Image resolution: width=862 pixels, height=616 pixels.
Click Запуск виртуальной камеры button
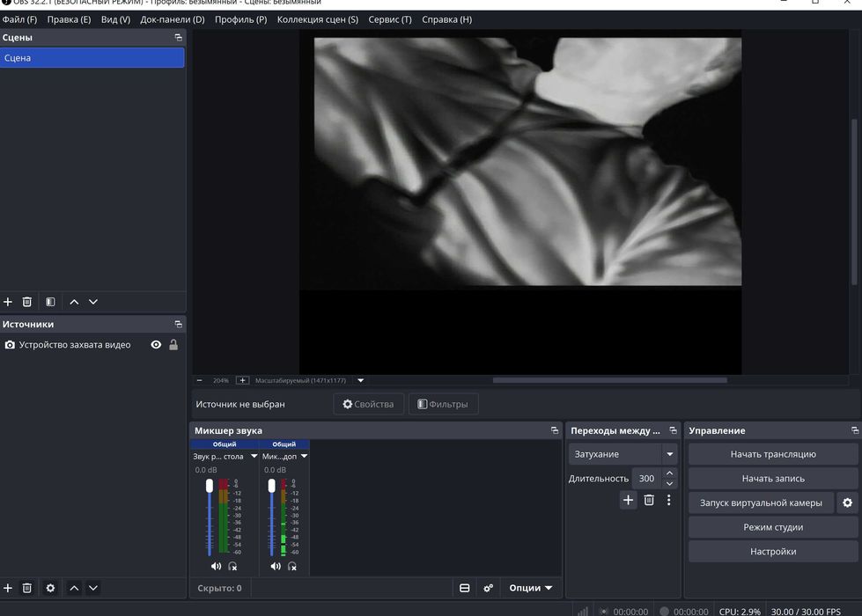[761, 502]
